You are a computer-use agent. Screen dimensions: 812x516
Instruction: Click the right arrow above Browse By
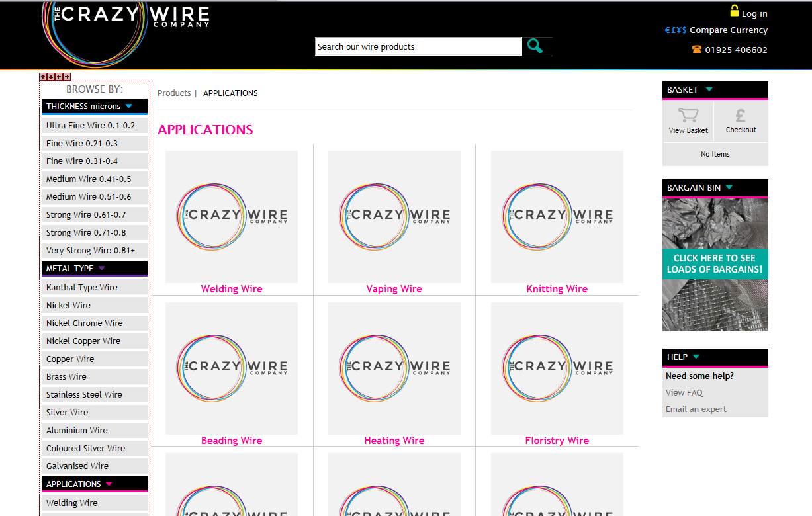point(67,77)
